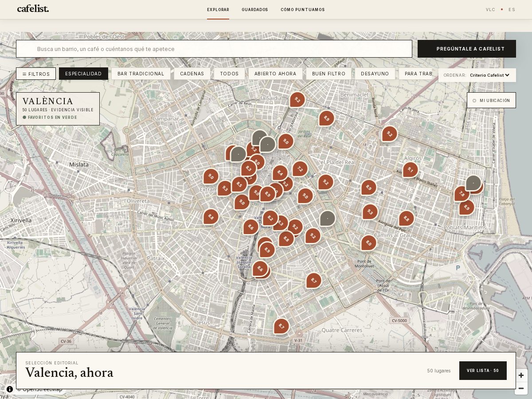Open the 9.1 marker near Algirós

tap(410, 170)
